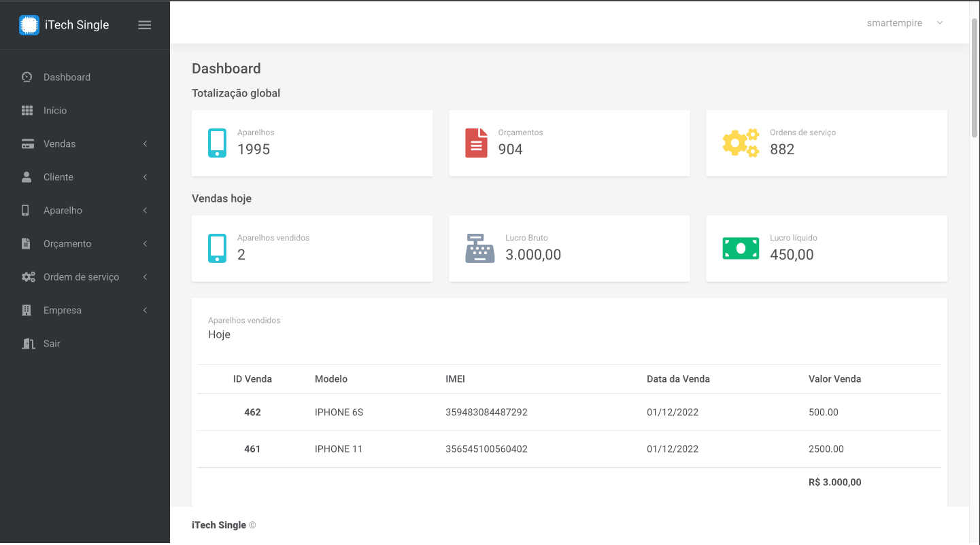Click the Modelo column header

[331, 379]
